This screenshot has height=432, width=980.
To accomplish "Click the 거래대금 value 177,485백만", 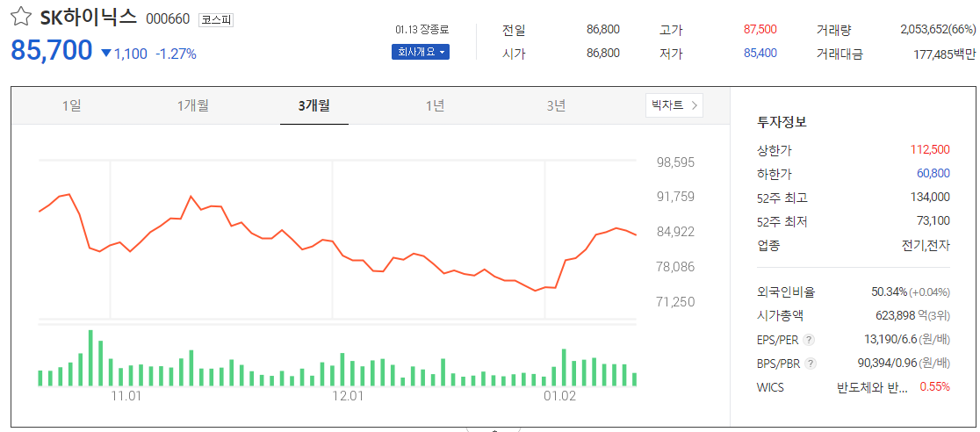I will click(x=942, y=54).
